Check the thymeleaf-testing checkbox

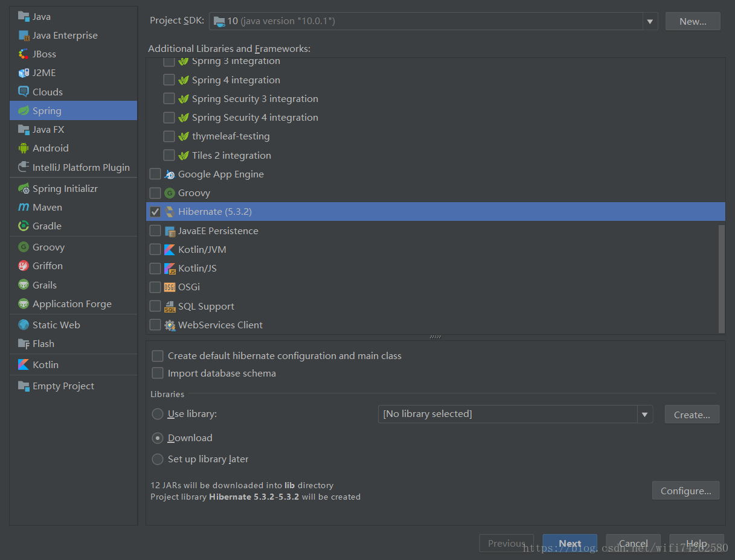pyautogui.click(x=169, y=136)
